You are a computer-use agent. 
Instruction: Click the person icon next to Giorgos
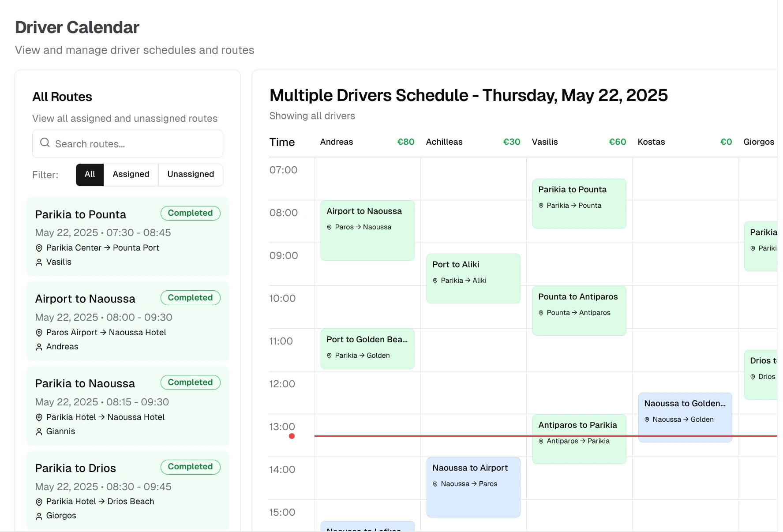(x=38, y=515)
